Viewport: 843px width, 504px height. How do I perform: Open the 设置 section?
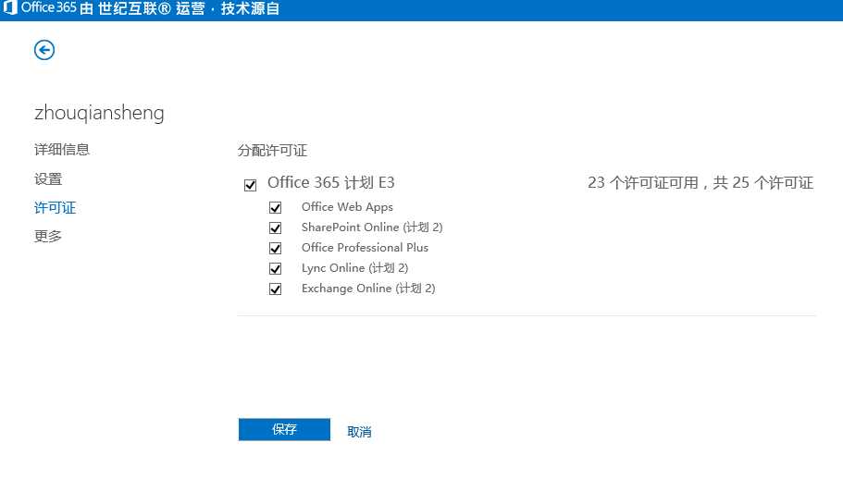coord(48,178)
